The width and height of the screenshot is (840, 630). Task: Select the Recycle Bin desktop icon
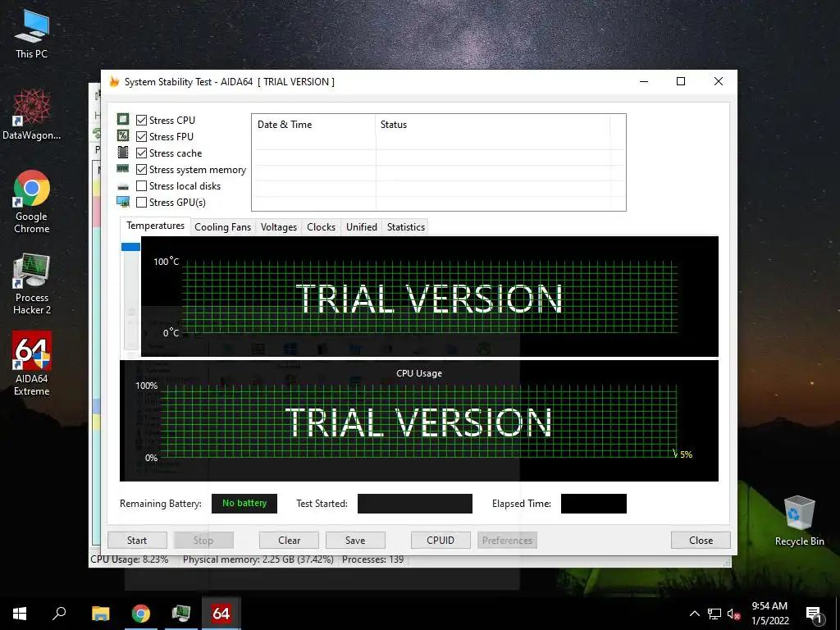tap(799, 520)
